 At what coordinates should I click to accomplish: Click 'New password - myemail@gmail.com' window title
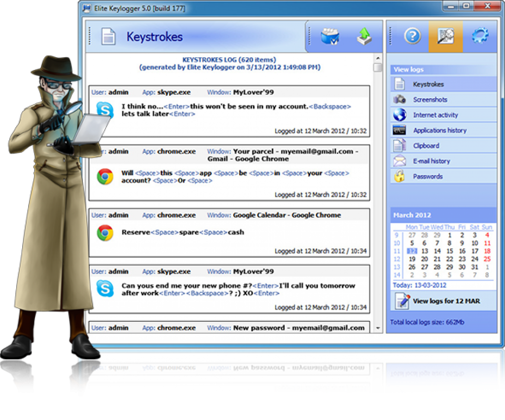pyautogui.click(x=299, y=328)
